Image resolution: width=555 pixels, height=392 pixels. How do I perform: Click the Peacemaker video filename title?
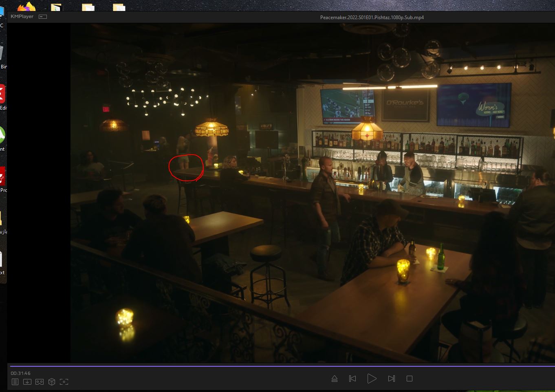tap(372, 18)
